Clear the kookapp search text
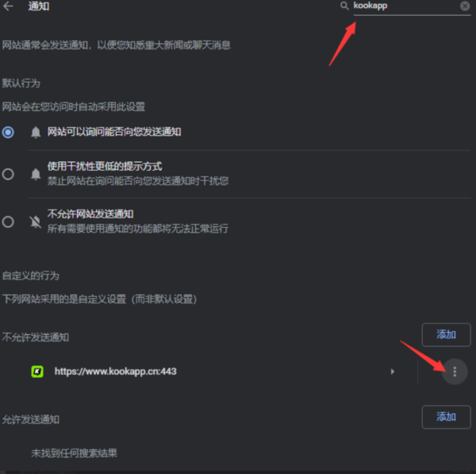Image resolution: width=476 pixels, height=474 pixels. [465, 6]
